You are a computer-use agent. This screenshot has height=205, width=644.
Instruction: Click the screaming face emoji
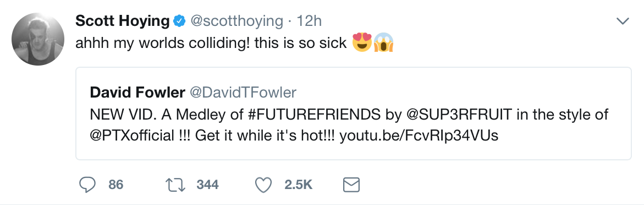384,43
